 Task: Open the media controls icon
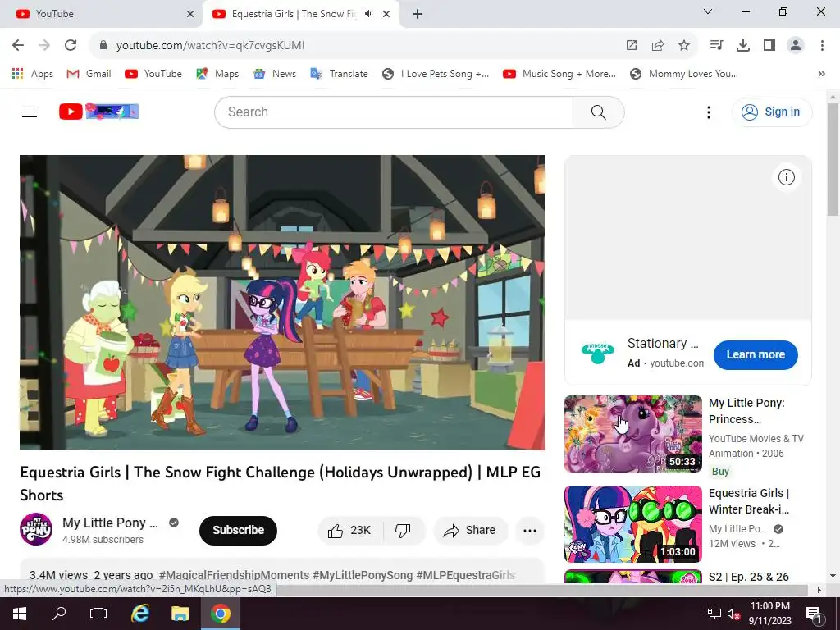click(x=716, y=46)
